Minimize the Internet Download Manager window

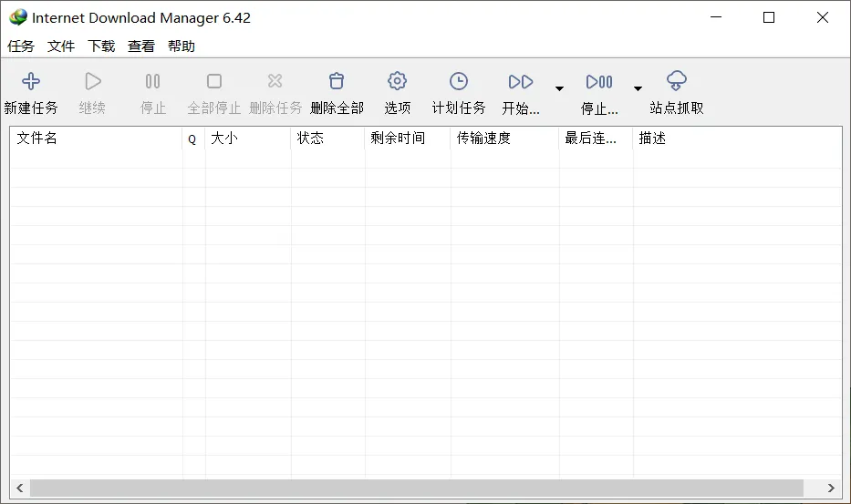[716, 17]
